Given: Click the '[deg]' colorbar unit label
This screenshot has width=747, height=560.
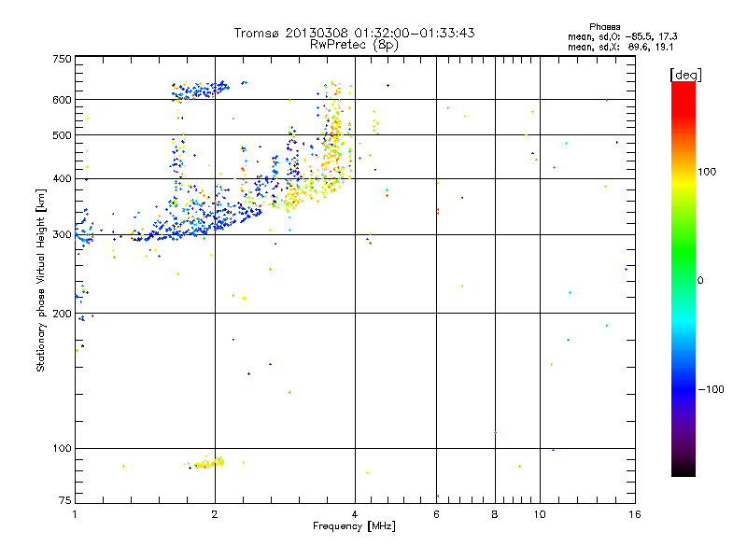Looking at the screenshot, I should (x=685, y=75).
